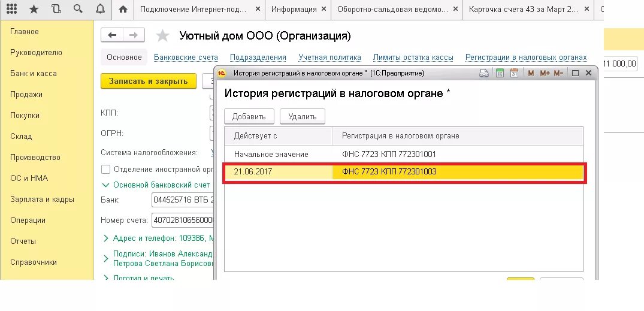Screen dimensions: 644x311
Task: Add organization to favorites with star
Action: point(162,36)
